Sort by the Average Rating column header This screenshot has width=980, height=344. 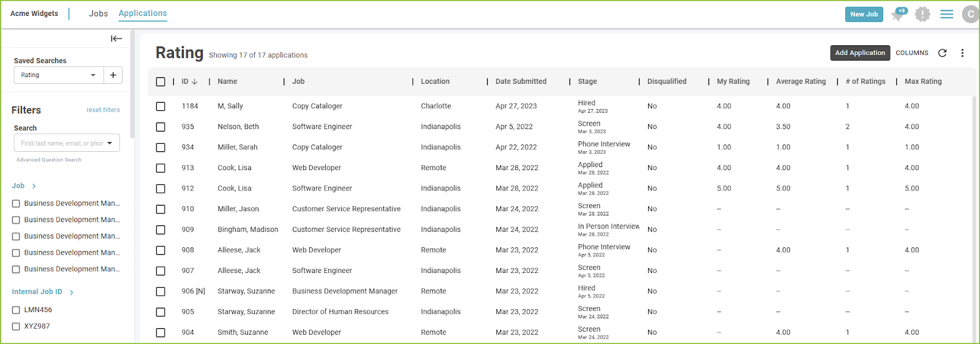801,81
